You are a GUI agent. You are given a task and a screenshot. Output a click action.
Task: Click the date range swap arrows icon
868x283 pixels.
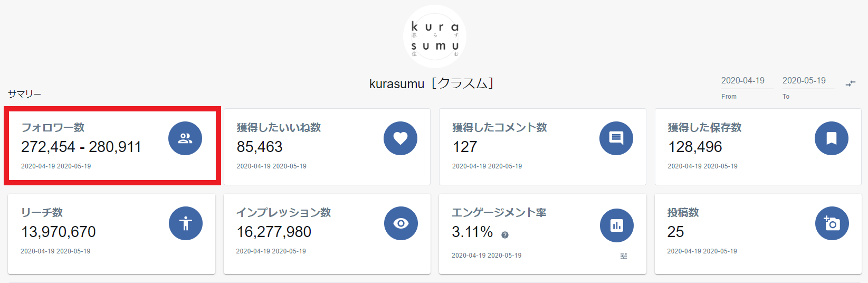[x=851, y=83]
